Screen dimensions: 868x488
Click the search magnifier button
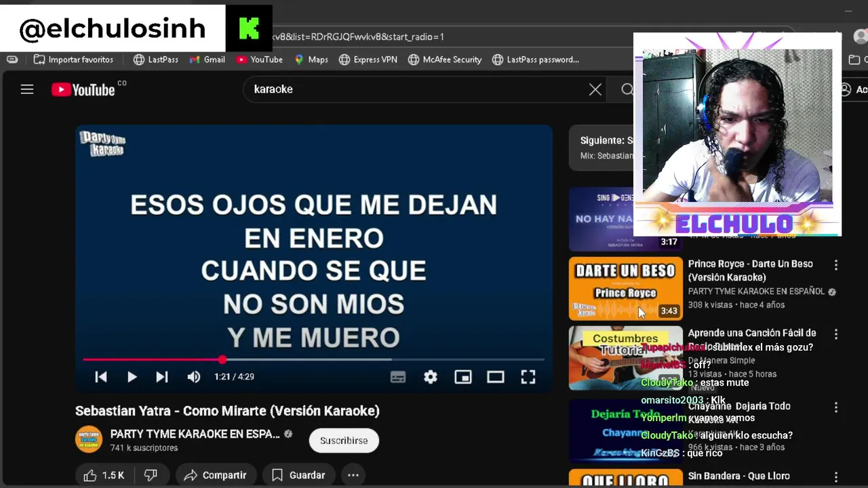627,89
